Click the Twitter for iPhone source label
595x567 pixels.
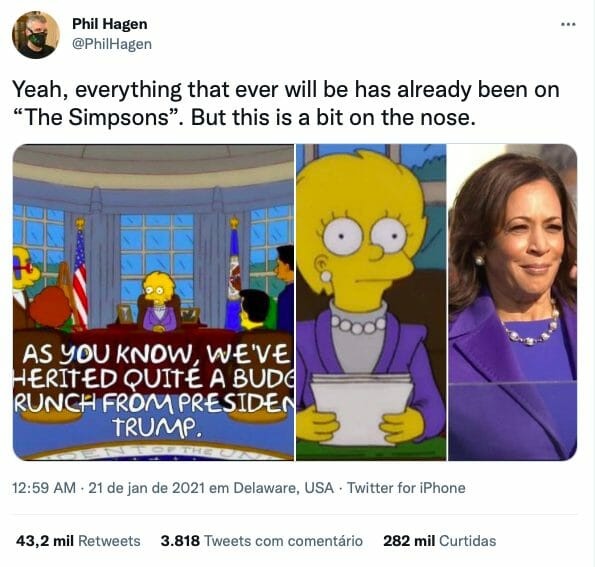(x=406, y=488)
